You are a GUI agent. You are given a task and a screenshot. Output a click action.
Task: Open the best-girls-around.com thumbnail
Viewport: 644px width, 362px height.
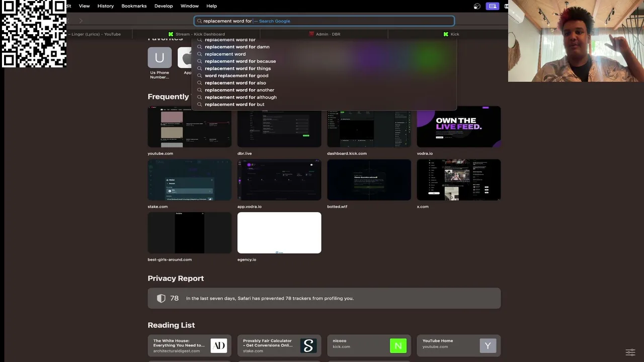[x=190, y=233]
